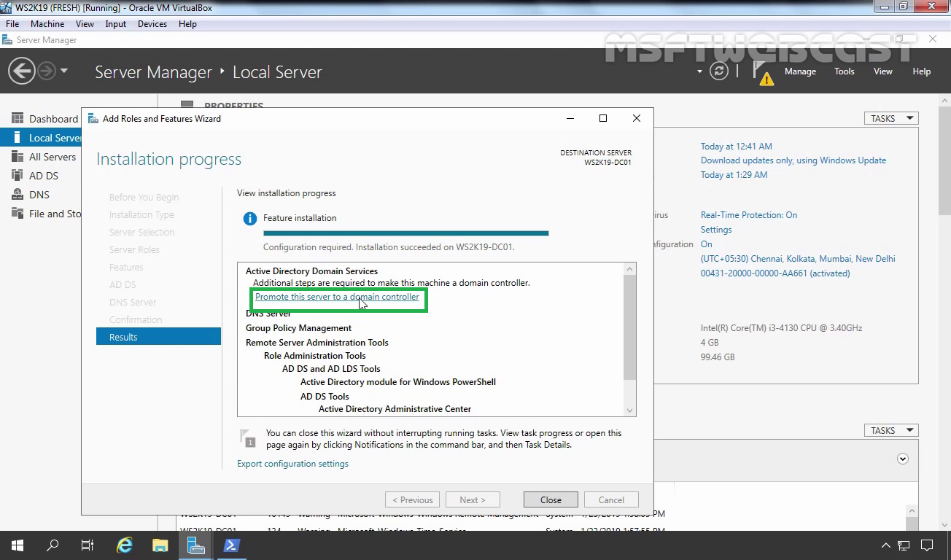
Task: Click the Today at 12:41 AM link
Action: click(737, 147)
